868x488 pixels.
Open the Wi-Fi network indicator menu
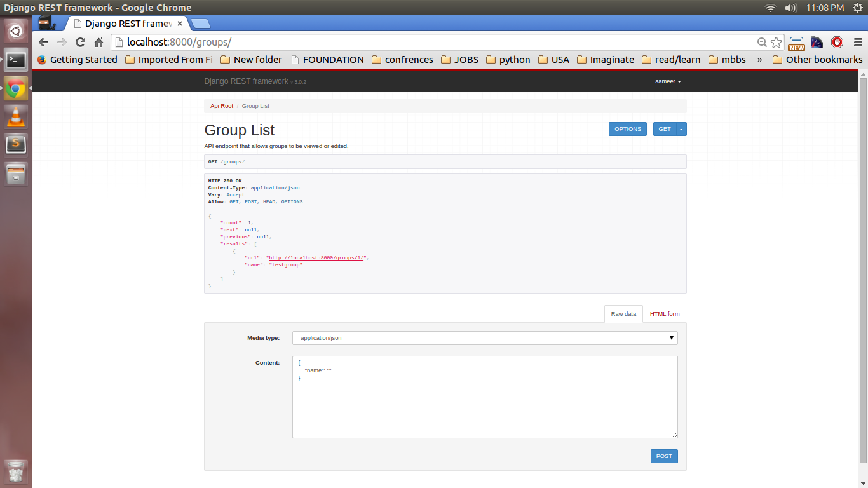[771, 8]
